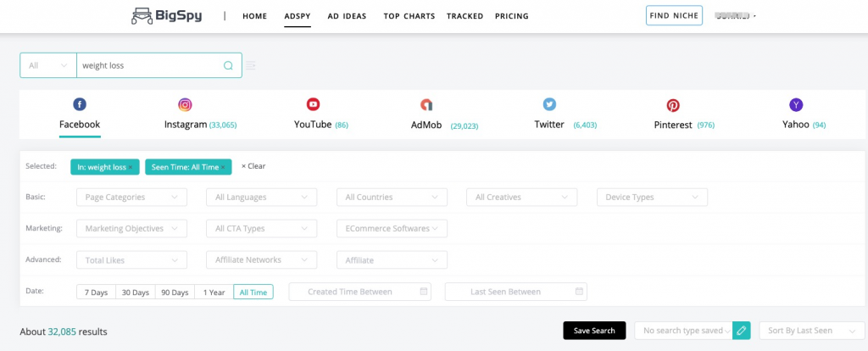Click the Facebook platform icon

click(x=80, y=104)
